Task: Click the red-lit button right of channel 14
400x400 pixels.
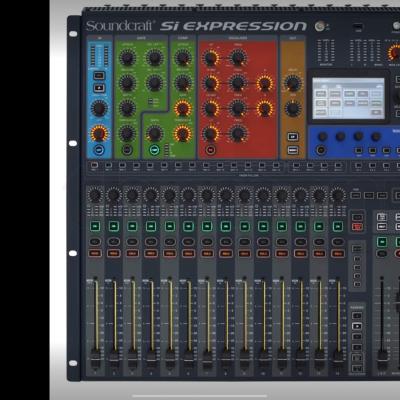Action: (x=357, y=227)
